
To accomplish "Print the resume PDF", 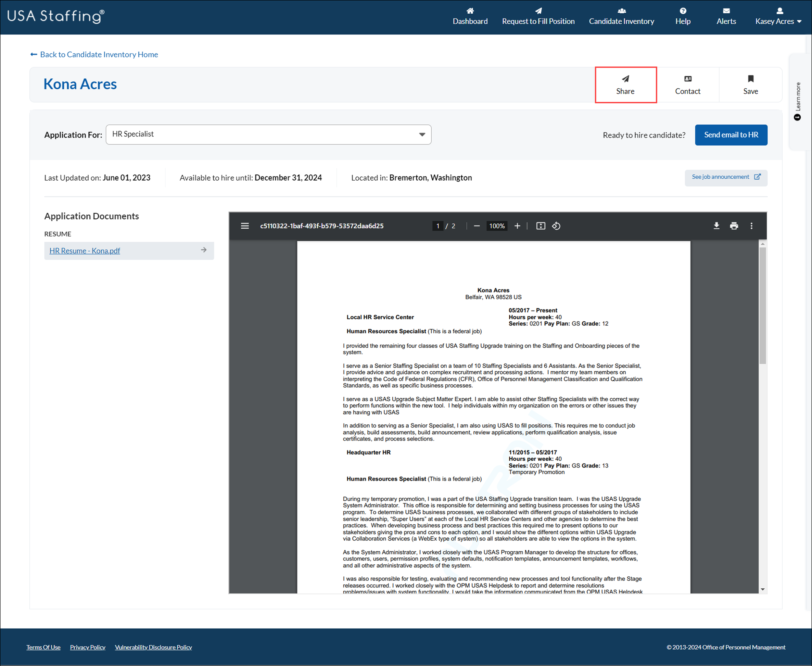I will click(734, 226).
